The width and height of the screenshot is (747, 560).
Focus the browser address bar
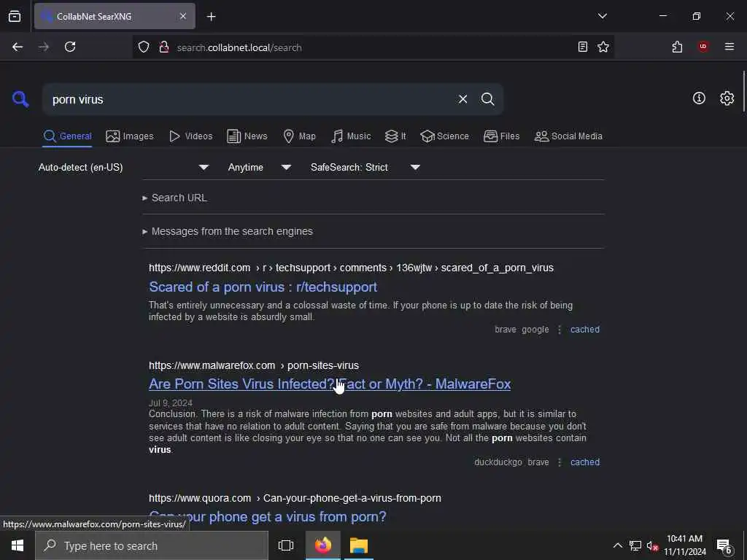point(371,47)
